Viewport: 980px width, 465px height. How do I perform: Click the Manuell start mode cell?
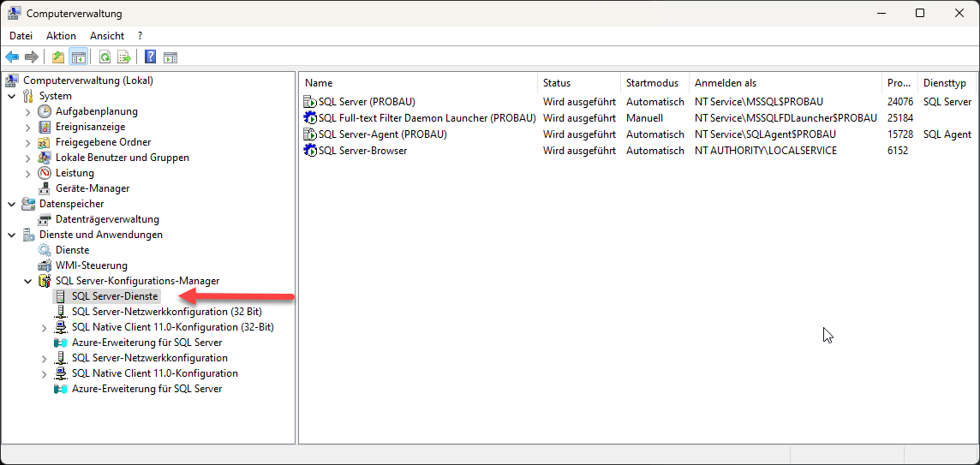(644, 118)
